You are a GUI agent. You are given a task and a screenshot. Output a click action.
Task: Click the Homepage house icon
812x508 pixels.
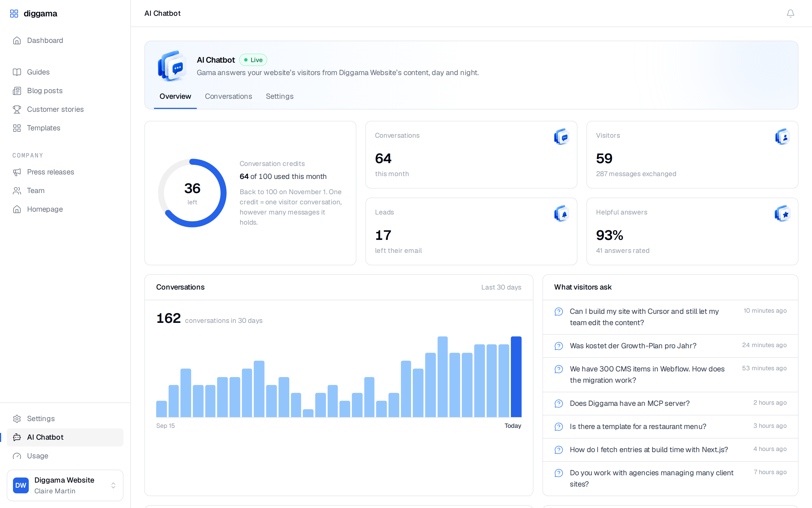(x=17, y=209)
